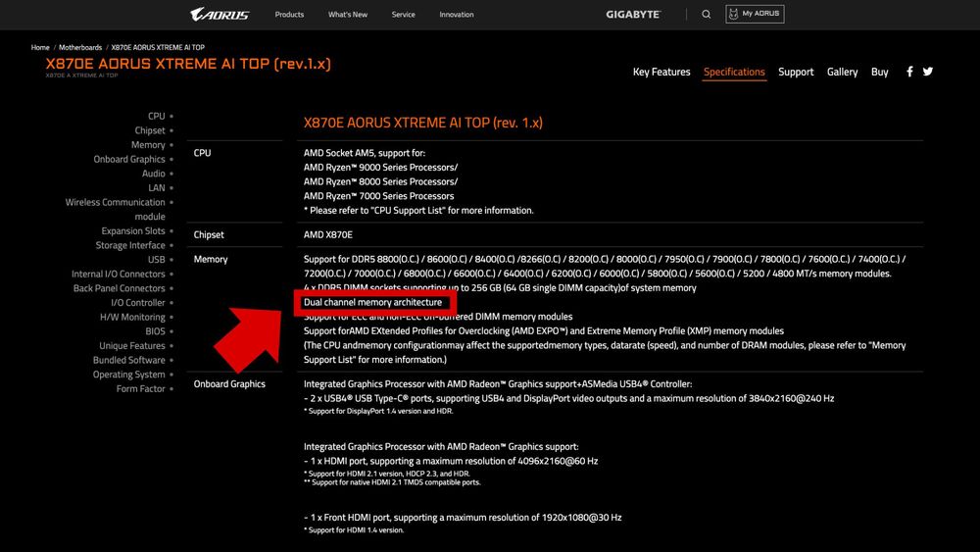This screenshot has height=552, width=980.
Task: Click the Chipset row label in spec table
Action: pos(209,235)
